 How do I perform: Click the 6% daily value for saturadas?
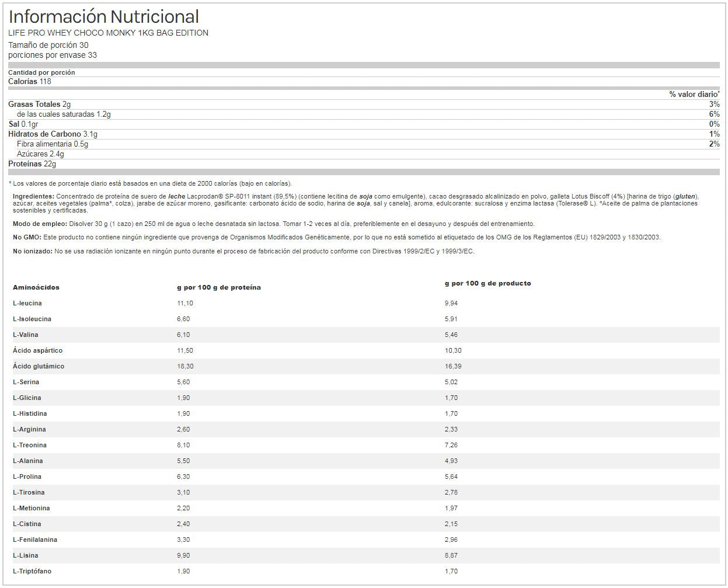(715, 114)
